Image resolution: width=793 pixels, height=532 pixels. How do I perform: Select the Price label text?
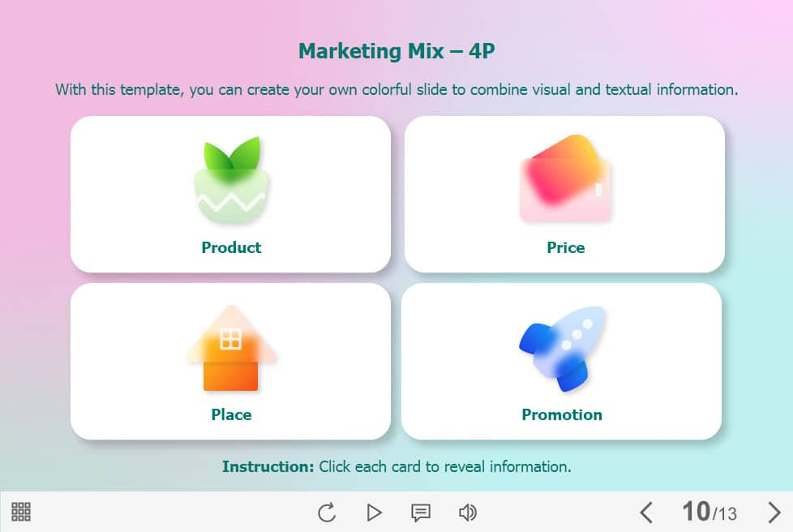(565, 247)
